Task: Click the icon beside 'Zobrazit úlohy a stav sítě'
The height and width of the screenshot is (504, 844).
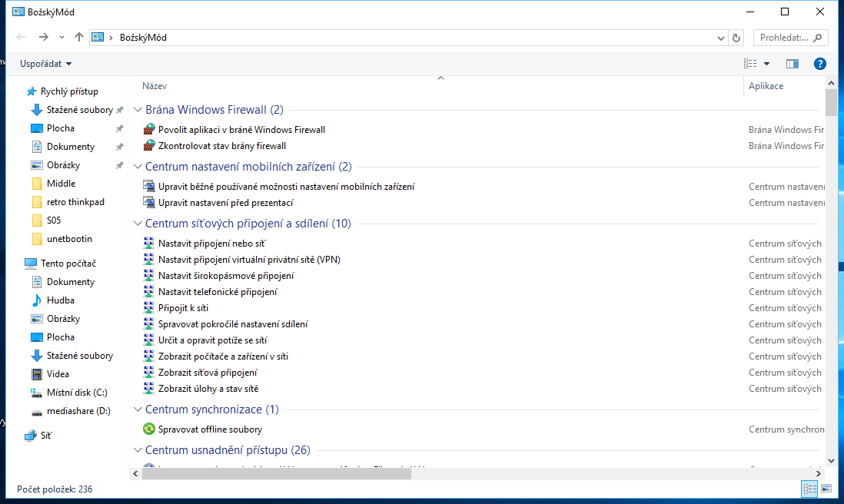Action: click(x=149, y=389)
